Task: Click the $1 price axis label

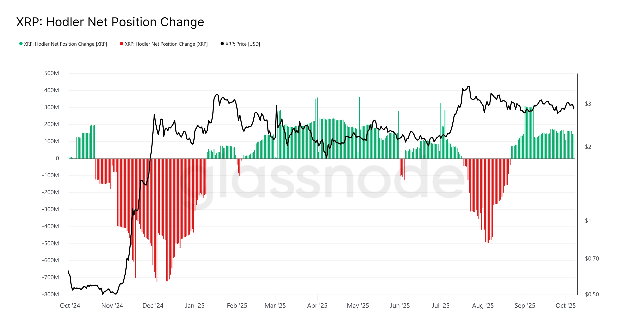Action: [x=588, y=221]
